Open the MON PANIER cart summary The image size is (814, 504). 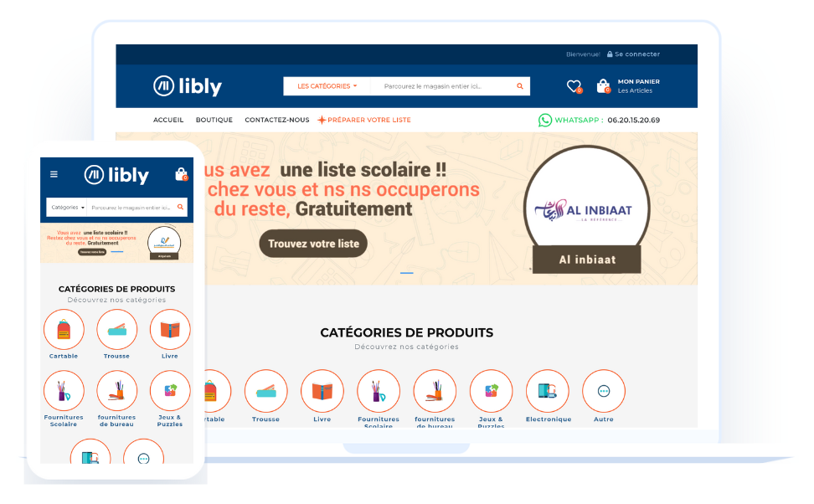tap(638, 86)
